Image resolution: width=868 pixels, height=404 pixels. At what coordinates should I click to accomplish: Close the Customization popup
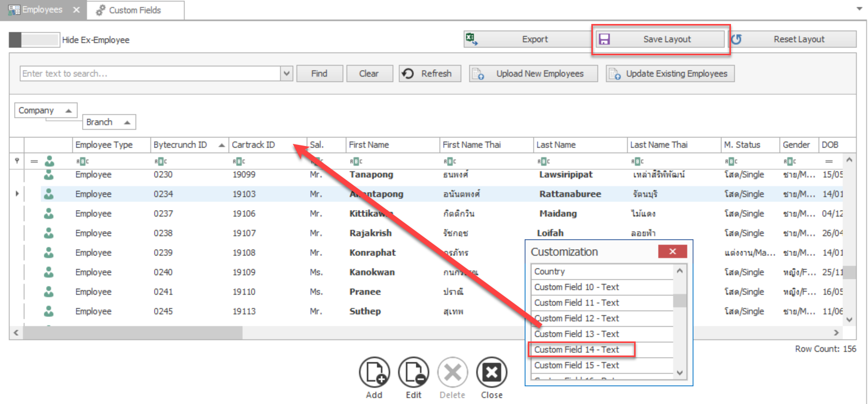pyautogui.click(x=672, y=252)
